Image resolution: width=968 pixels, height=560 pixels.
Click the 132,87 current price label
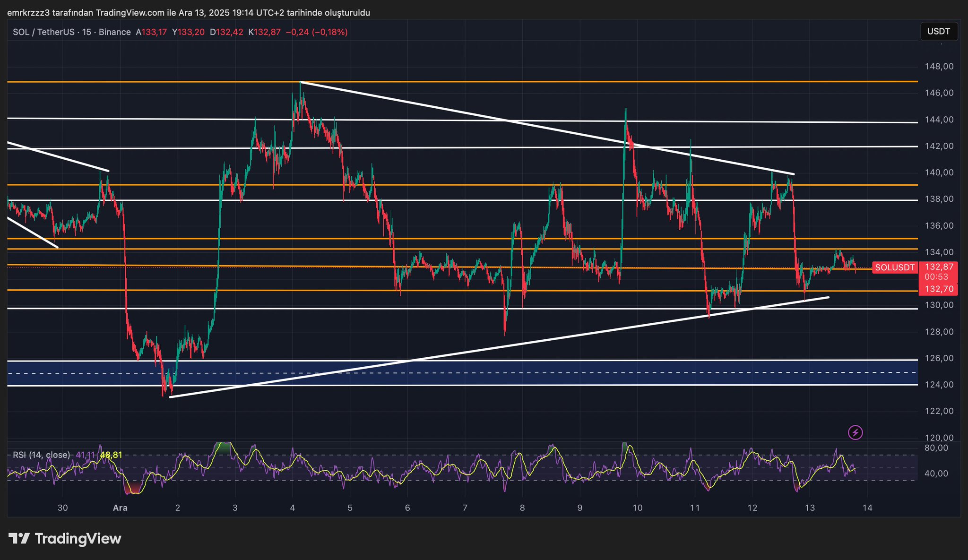click(939, 267)
